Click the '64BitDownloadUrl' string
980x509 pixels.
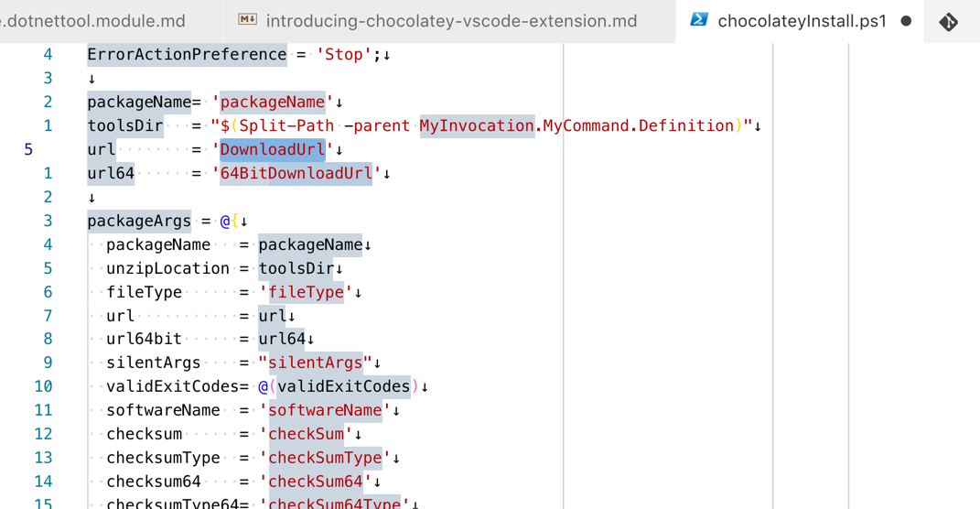click(x=296, y=173)
